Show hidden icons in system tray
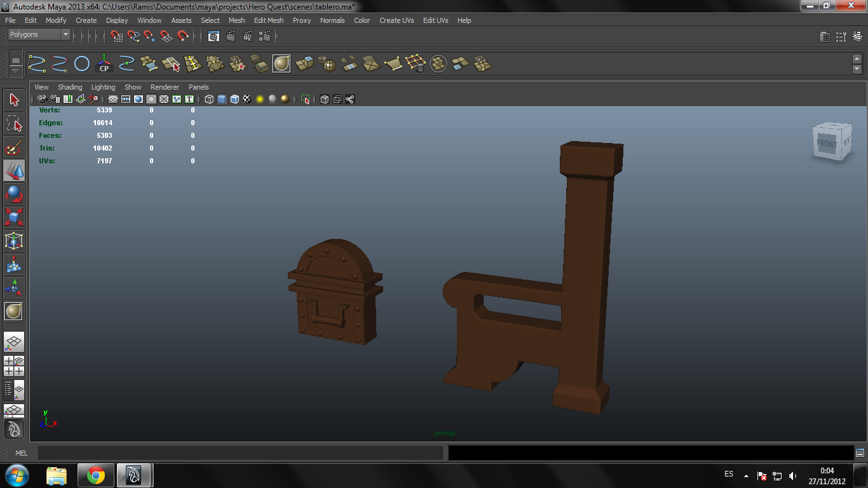The image size is (868, 488). (746, 475)
